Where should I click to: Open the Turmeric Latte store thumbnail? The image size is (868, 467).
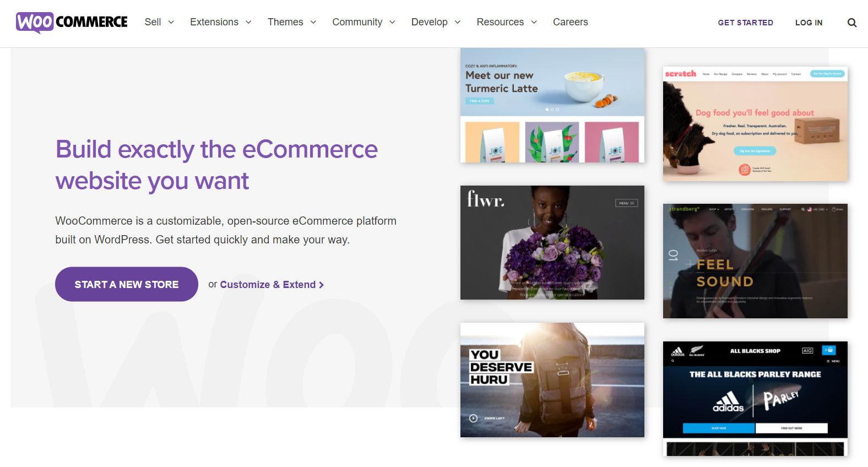[552, 105]
